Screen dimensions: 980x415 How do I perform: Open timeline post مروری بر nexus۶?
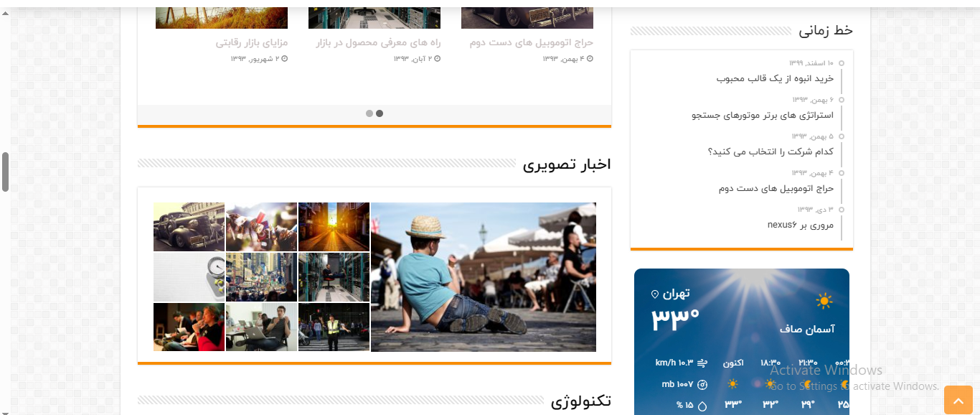pos(800,225)
